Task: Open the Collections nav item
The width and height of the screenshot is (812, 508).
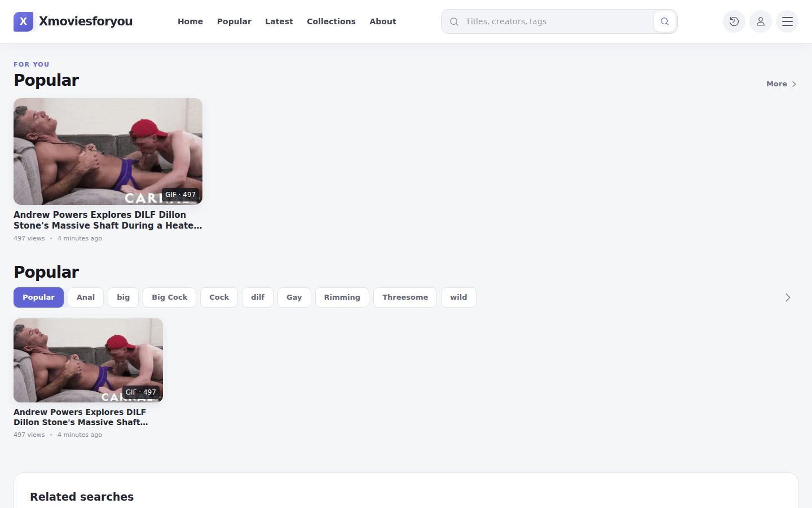Action: (x=331, y=21)
